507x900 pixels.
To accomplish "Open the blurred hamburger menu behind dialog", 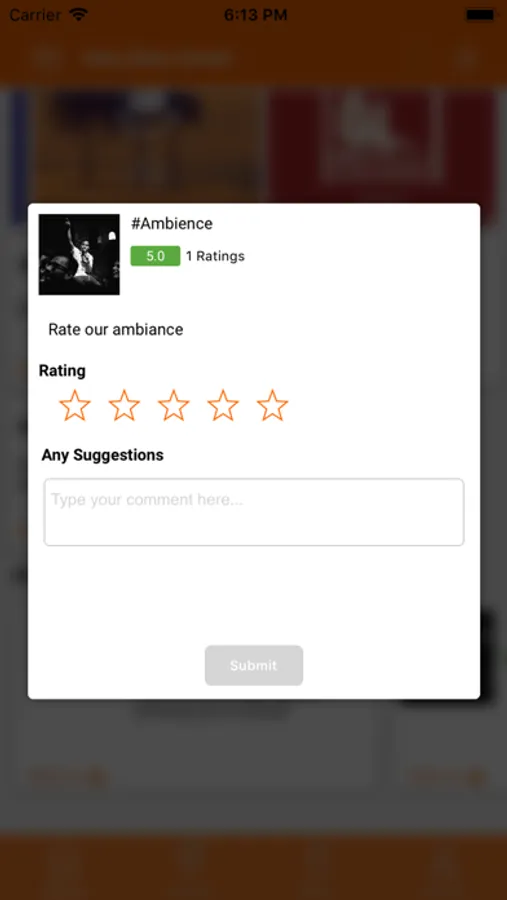I will (x=47, y=58).
